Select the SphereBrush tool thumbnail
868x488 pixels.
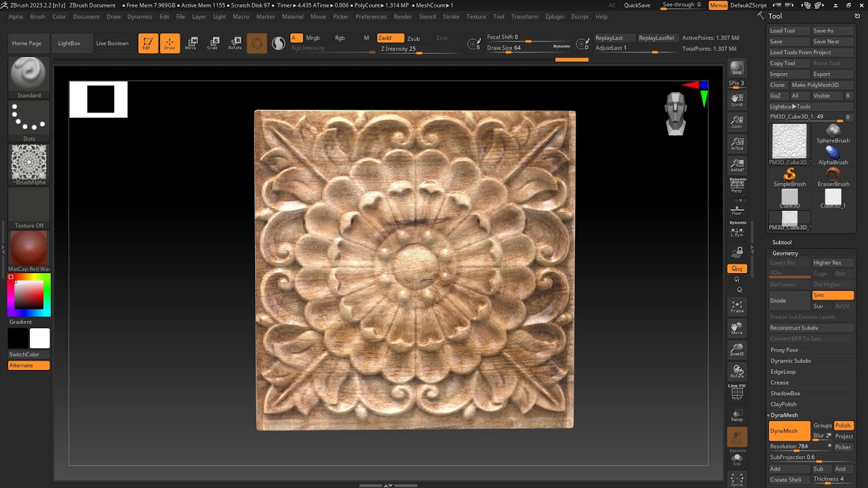833,134
